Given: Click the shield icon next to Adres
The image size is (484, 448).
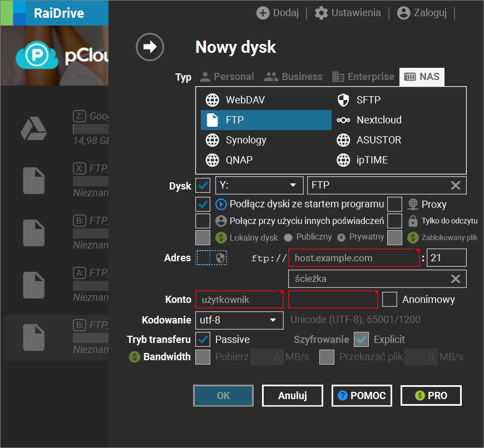Looking at the screenshot, I should (x=220, y=258).
